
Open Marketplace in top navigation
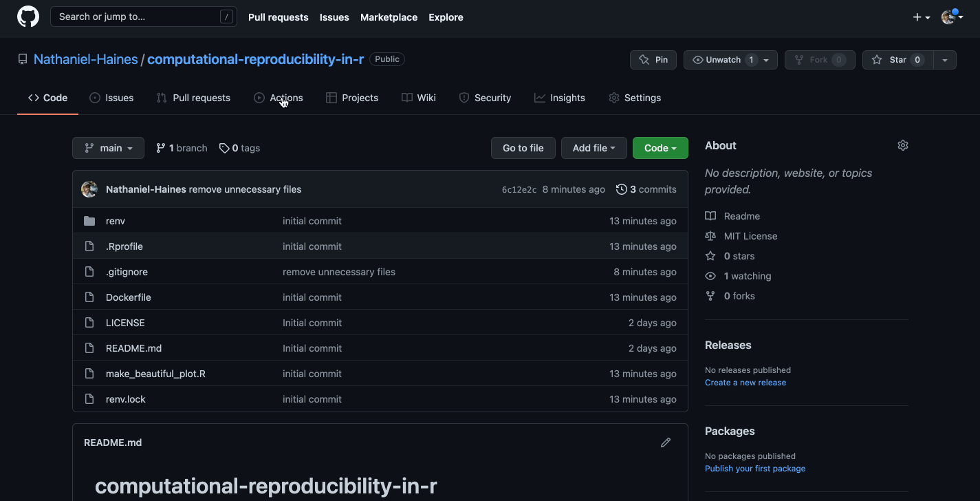(x=389, y=17)
